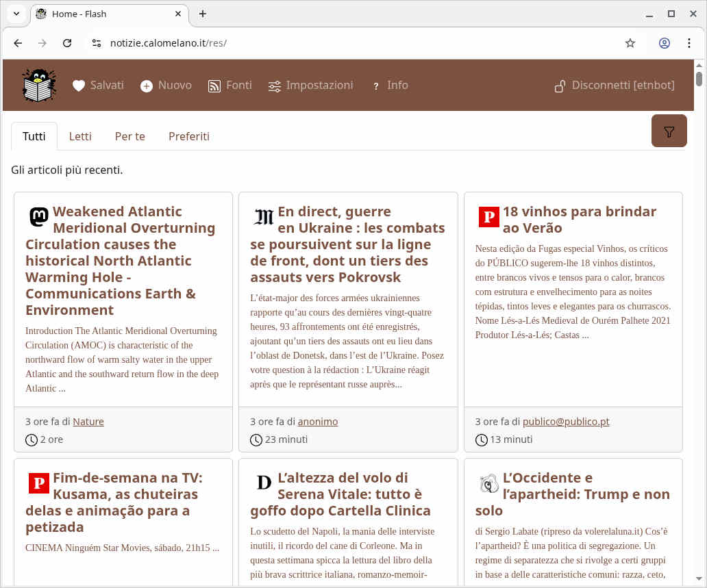This screenshot has width=707, height=588.
Task: Open the Nature source link
Action: [88, 422]
